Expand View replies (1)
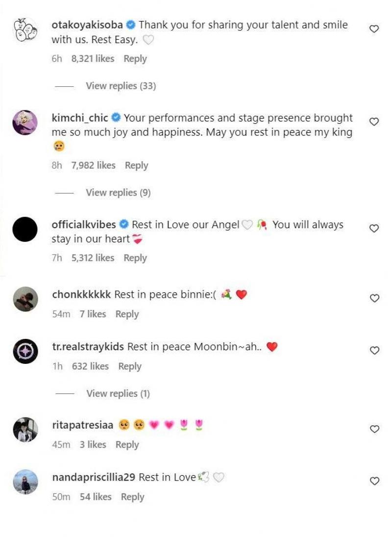Screen dimensions: 392x537 pos(118,393)
